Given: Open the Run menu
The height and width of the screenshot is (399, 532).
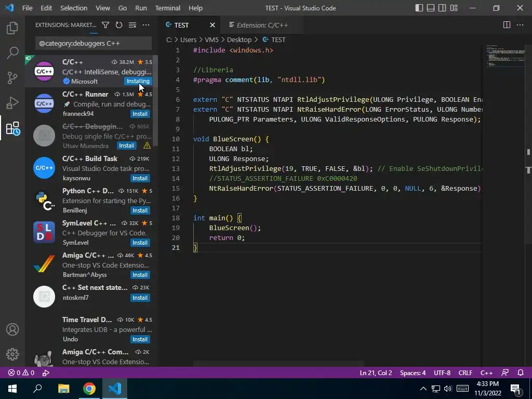Looking at the screenshot, I should [141, 8].
